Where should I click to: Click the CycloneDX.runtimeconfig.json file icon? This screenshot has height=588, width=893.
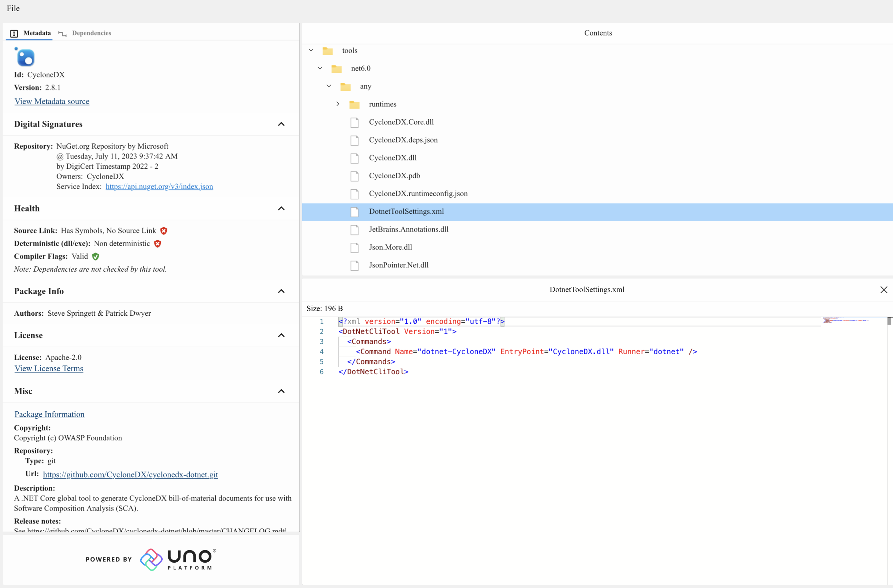[354, 194]
